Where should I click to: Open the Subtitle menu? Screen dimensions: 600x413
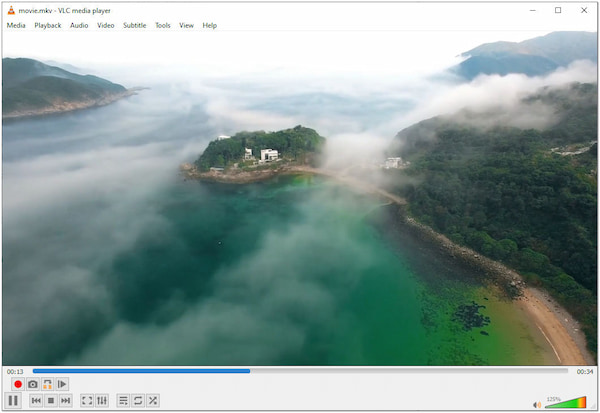(134, 25)
